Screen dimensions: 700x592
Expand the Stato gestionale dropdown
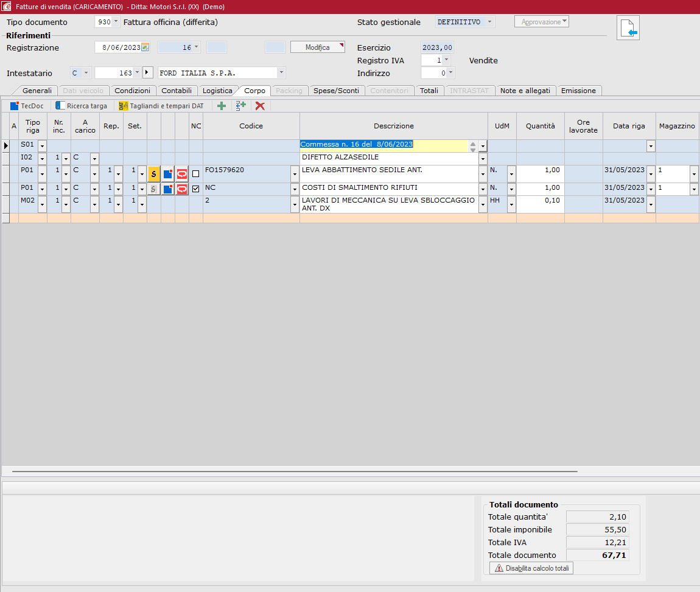click(489, 22)
